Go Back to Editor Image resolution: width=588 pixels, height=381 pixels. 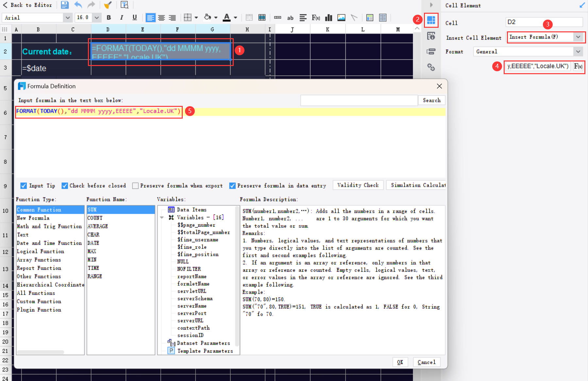click(27, 5)
